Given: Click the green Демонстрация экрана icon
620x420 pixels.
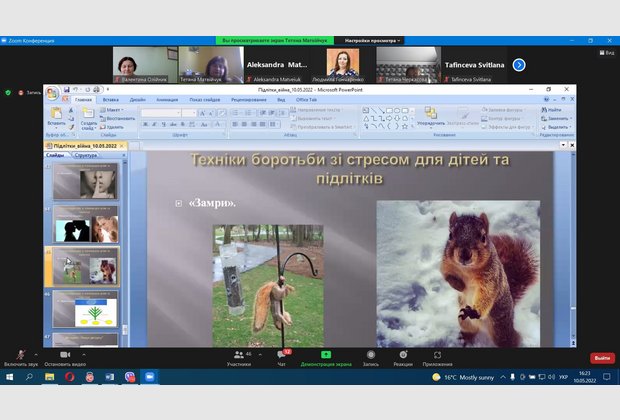Looking at the screenshot, I should point(325,355).
